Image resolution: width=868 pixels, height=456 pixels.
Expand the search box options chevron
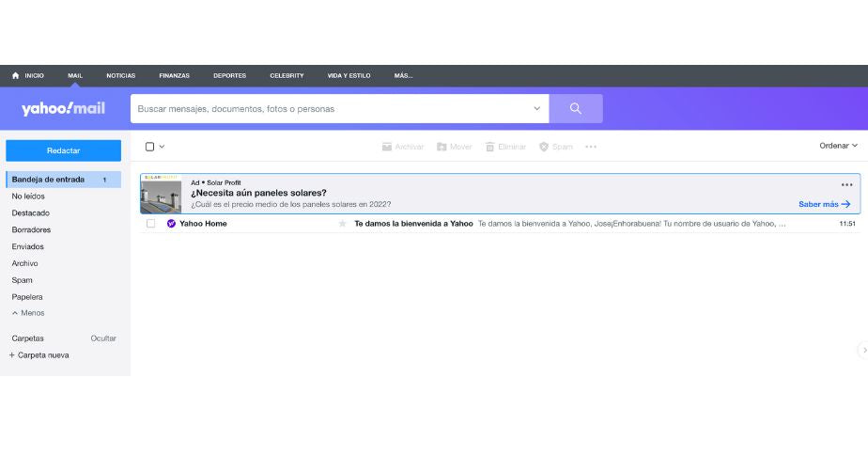[x=537, y=109]
